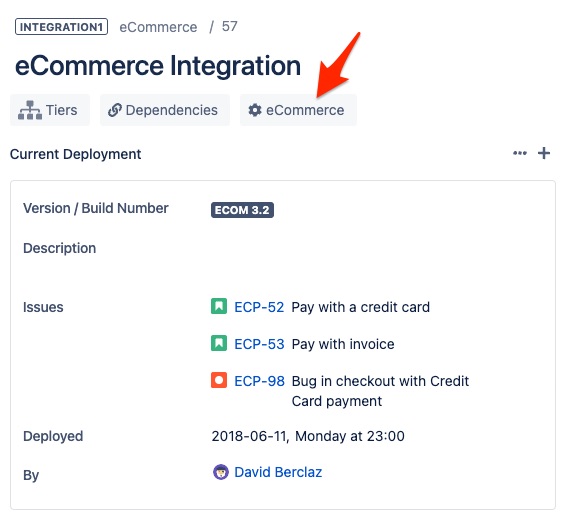Go to eCommerce breadcrumb link
573x528 pixels.
tap(158, 27)
